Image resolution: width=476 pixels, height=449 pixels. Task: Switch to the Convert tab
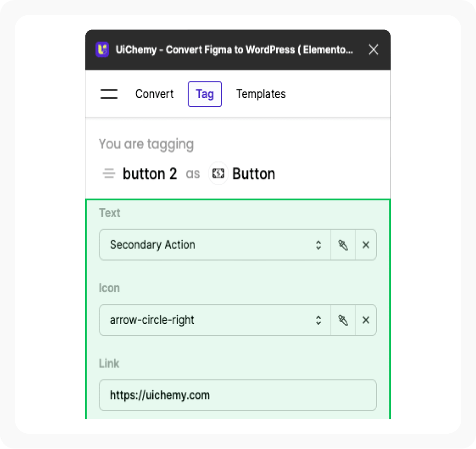pos(155,94)
